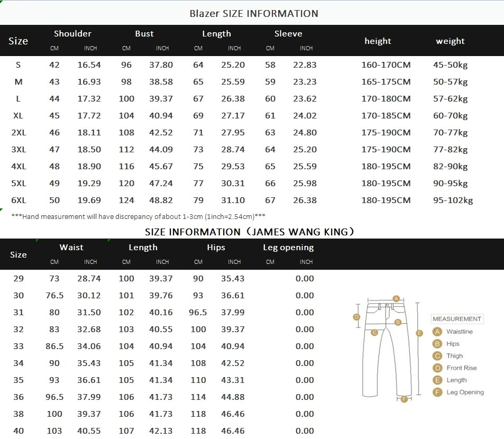Click the Front Rise marker badge D

pyautogui.click(x=437, y=368)
